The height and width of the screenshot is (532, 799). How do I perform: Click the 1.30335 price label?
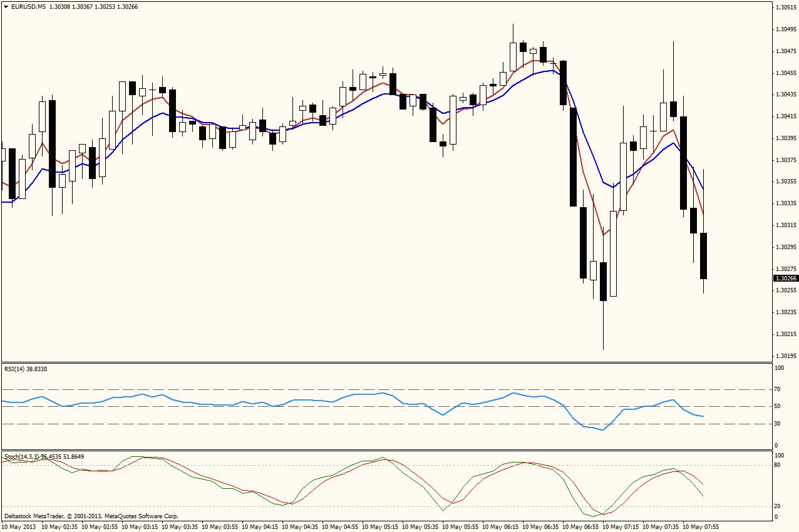coord(786,203)
